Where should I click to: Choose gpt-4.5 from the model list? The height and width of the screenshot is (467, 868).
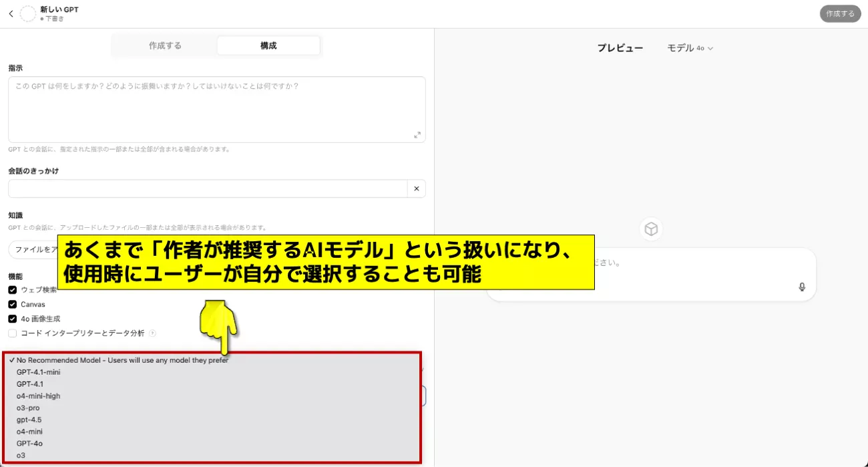point(212,420)
